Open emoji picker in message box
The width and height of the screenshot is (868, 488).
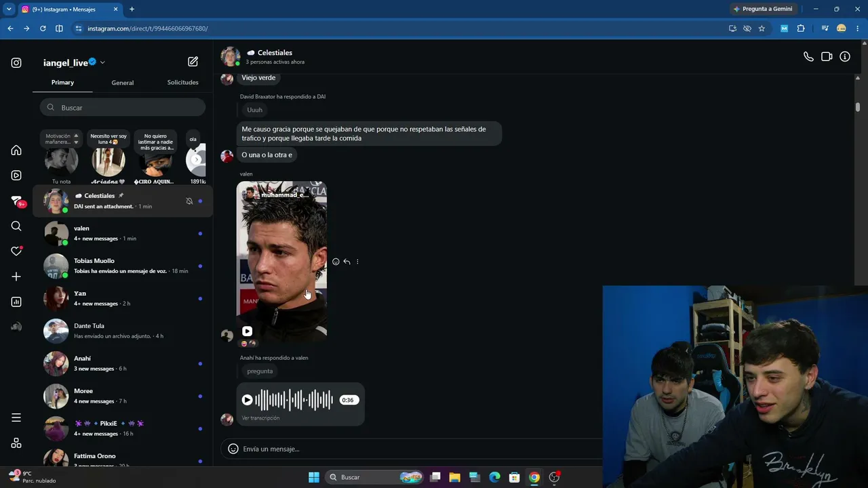(233, 449)
